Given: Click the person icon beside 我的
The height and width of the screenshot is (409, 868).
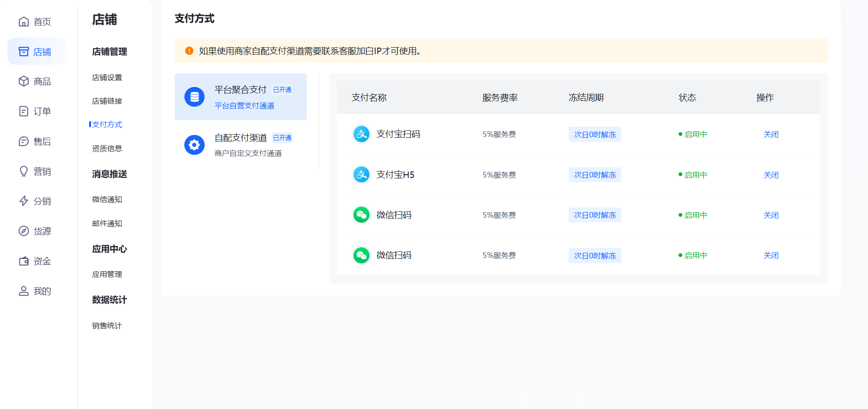Looking at the screenshot, I should (24, 291).
